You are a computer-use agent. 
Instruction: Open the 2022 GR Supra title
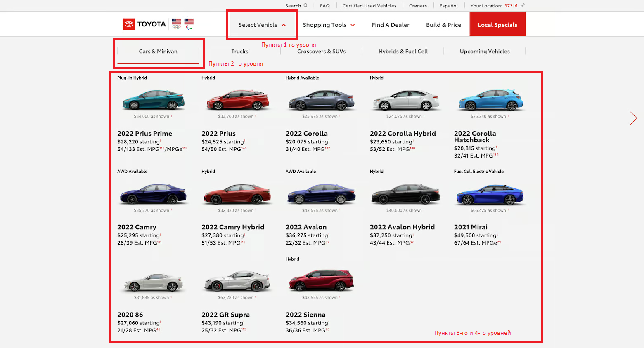[x=225, y=315]
